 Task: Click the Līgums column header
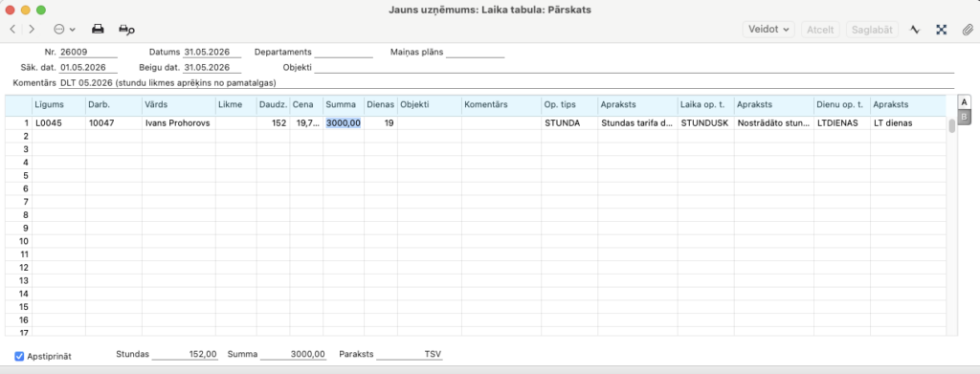(x=58, y=105)
